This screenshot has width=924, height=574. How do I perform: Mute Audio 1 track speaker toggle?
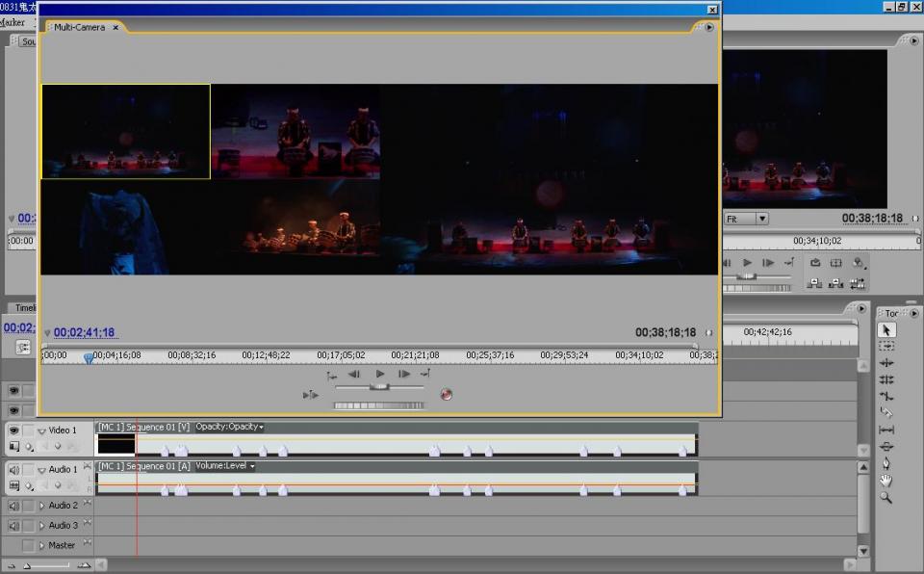point(14,470)
